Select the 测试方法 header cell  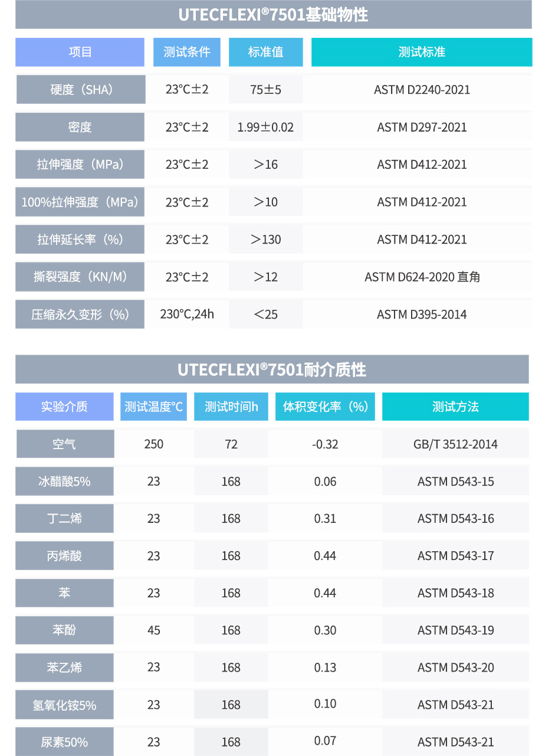455,407
